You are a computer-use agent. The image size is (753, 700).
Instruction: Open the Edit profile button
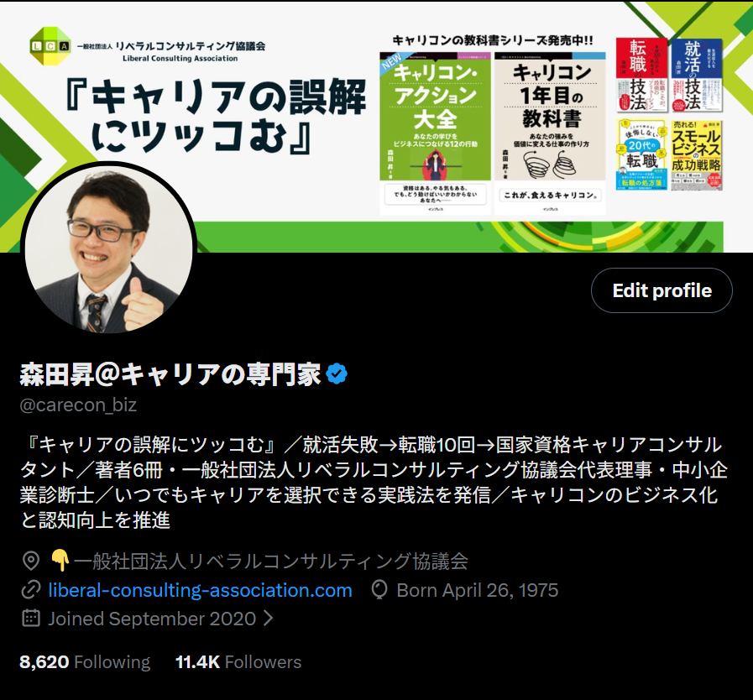click(661, 290)
